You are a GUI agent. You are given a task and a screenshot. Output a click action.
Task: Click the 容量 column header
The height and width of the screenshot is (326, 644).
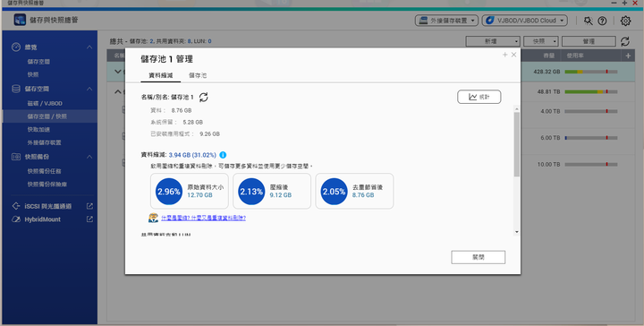pyautogui.click(x=548, y=56)
